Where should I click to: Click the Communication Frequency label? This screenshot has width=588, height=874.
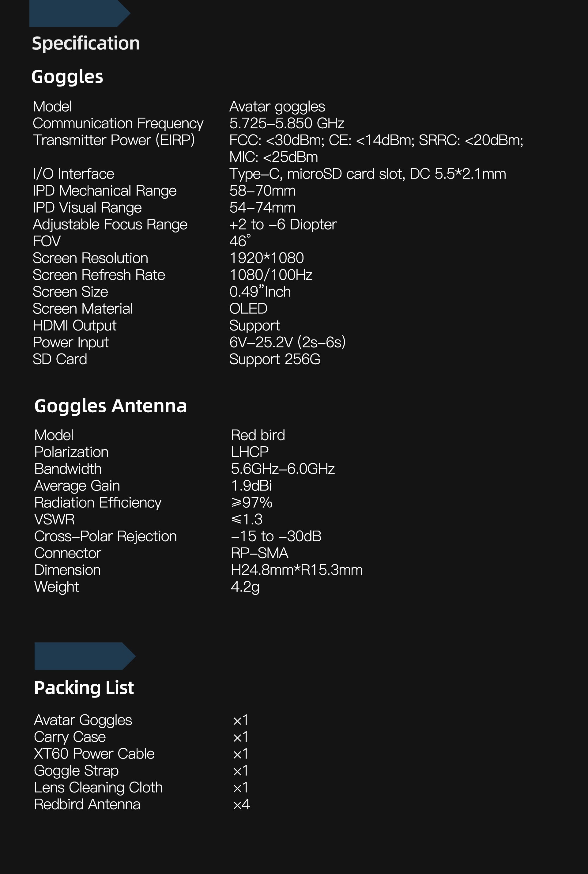click(118, 123)
